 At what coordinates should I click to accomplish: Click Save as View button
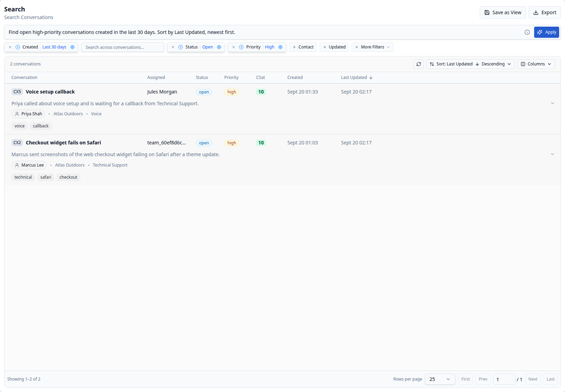coord(503,12)
